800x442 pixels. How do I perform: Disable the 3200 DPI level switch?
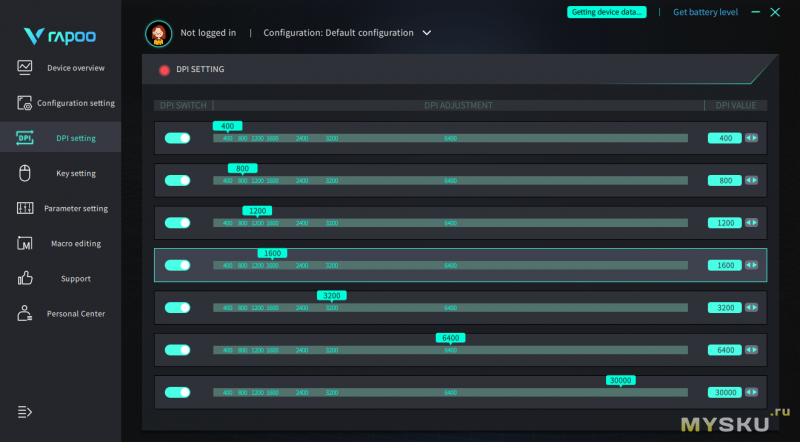pos(178,308)
